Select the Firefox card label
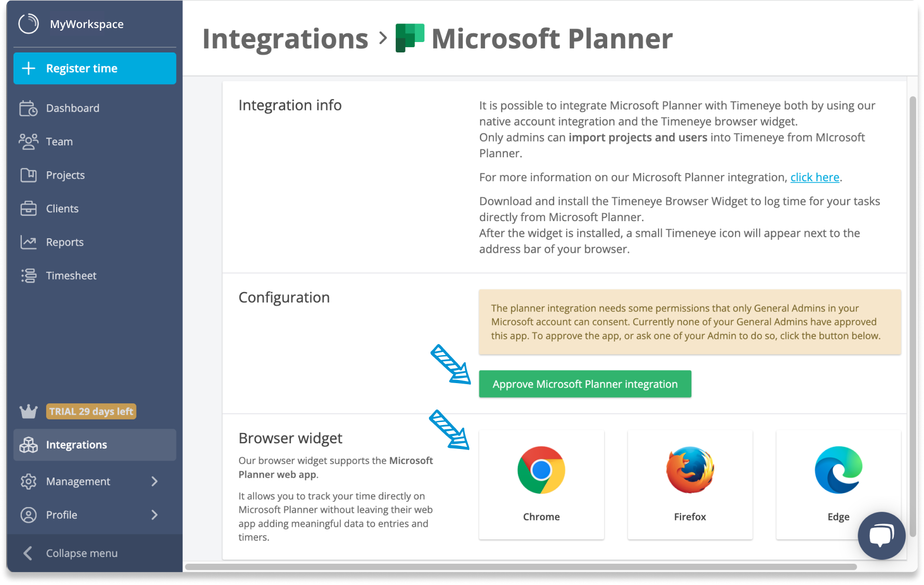 690,517
